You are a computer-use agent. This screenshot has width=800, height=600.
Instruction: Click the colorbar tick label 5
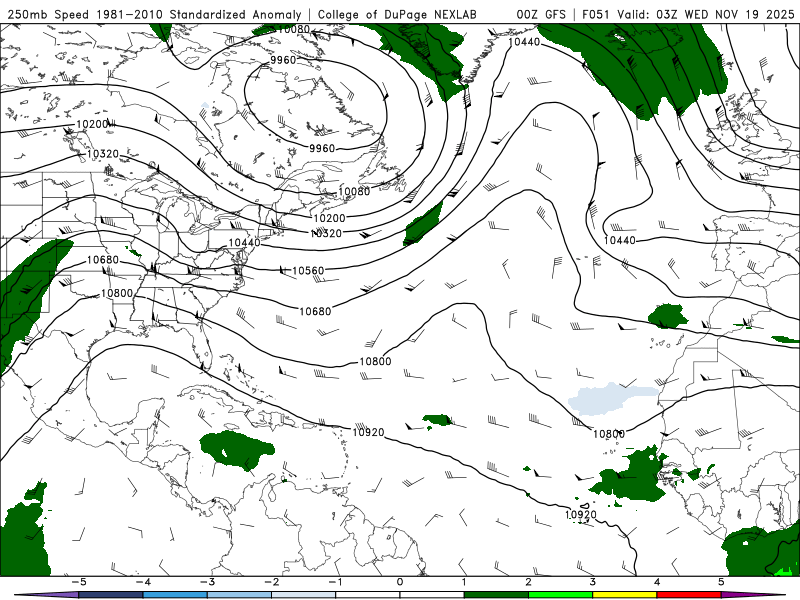click(x=721, y=582)
